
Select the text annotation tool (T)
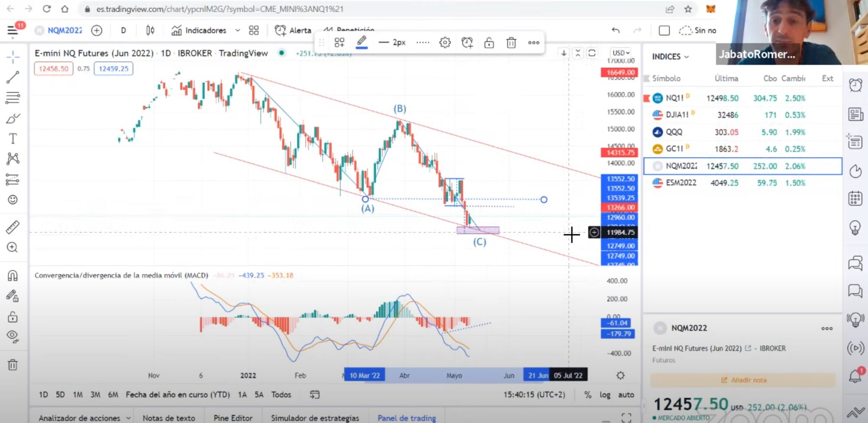(x=13, y=138)
